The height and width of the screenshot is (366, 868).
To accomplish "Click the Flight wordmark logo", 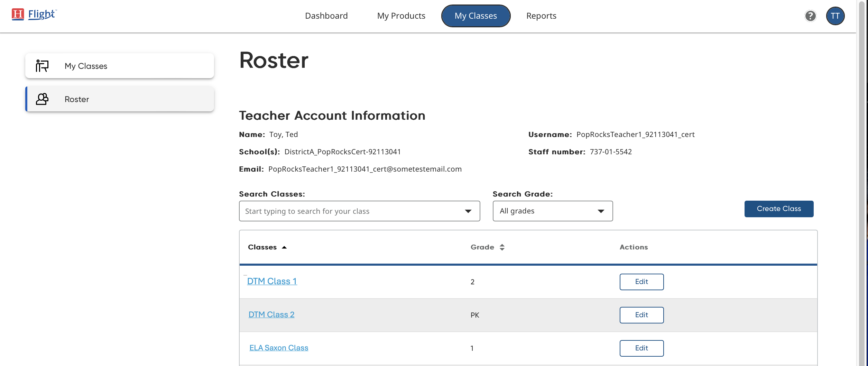I will pos(42,15).
